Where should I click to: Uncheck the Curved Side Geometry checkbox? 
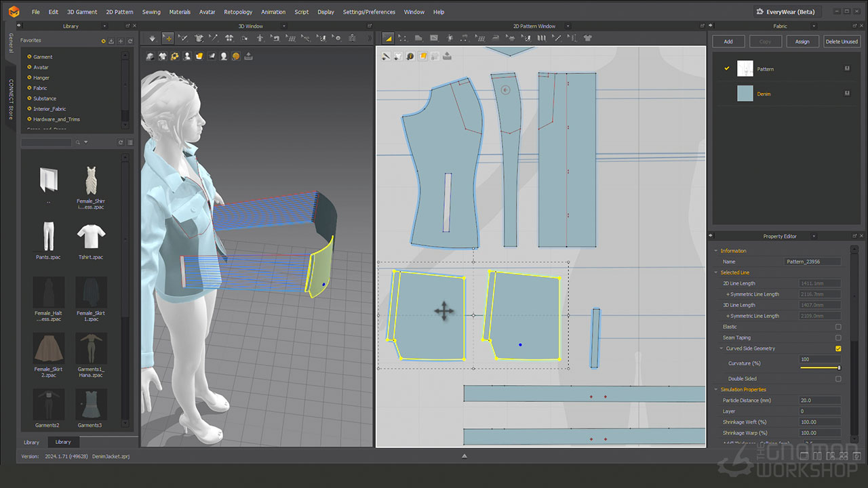(838, 348)
